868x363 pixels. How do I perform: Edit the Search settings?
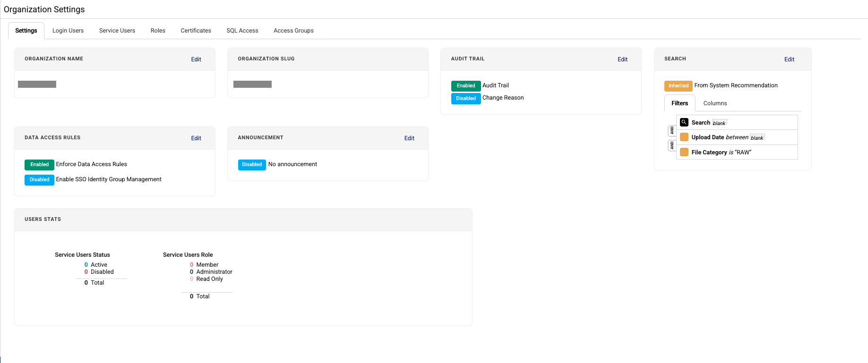pyautogui.click(x=789, y=59)
